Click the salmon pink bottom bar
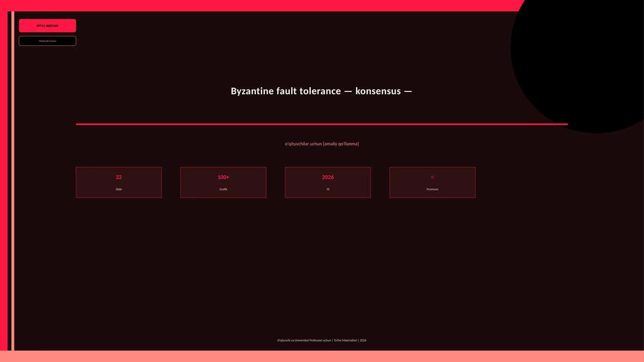Image resolution: width=644 pixels, height=362 pixels. 322,356
